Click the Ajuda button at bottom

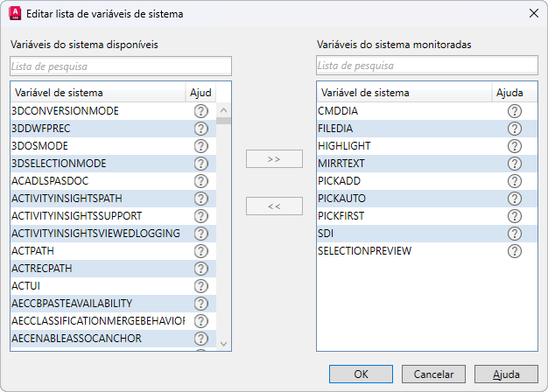506,374
